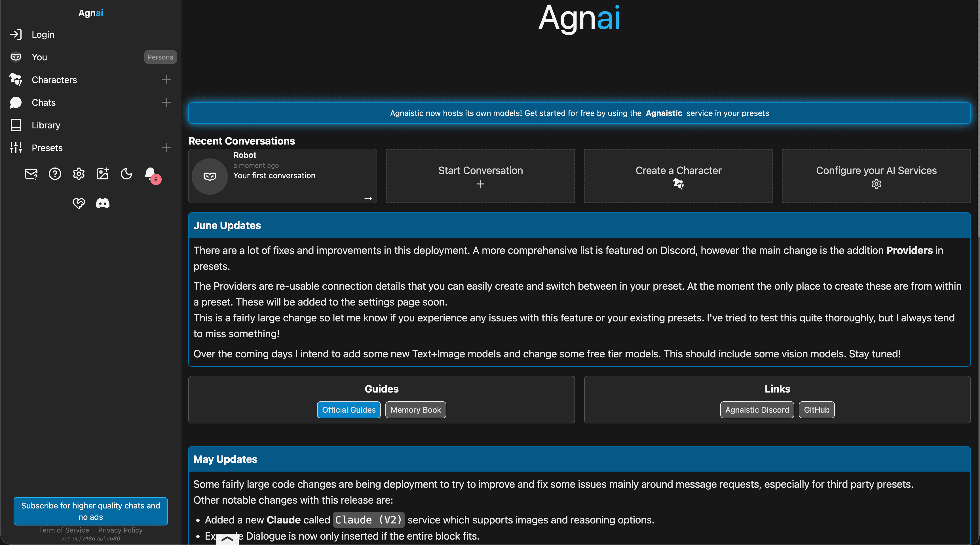Open Agnaistic Discord link
This screenshot has width=980, height=545.
(757, 410)
